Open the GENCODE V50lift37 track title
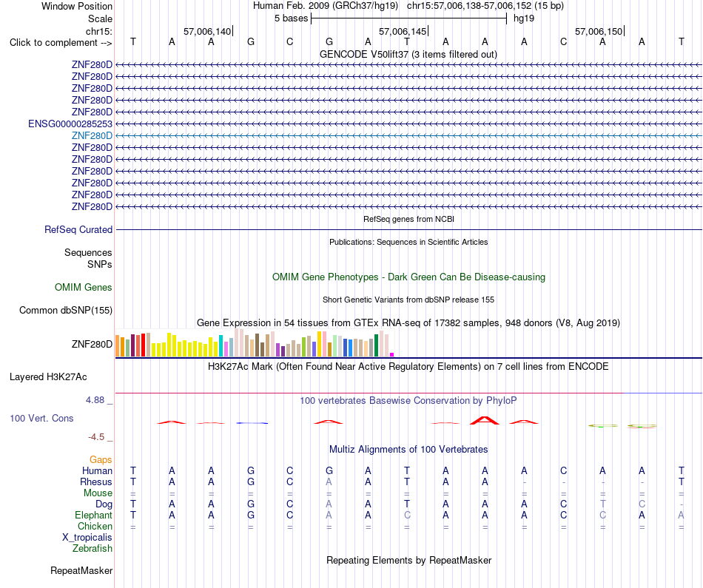Screen dimensions: 703x588 tap(408, 54)
